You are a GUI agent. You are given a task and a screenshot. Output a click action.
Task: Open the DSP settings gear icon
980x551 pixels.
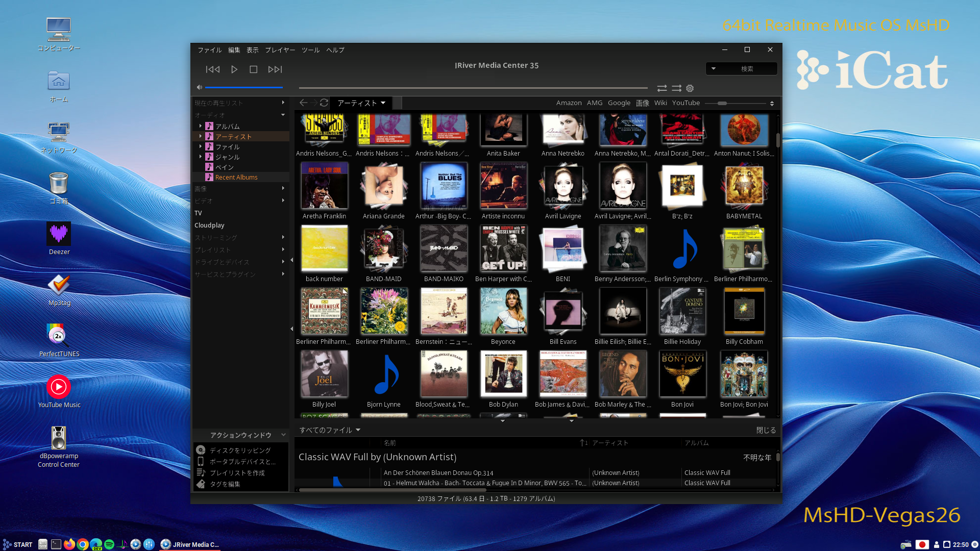click(x=690, y=88)
